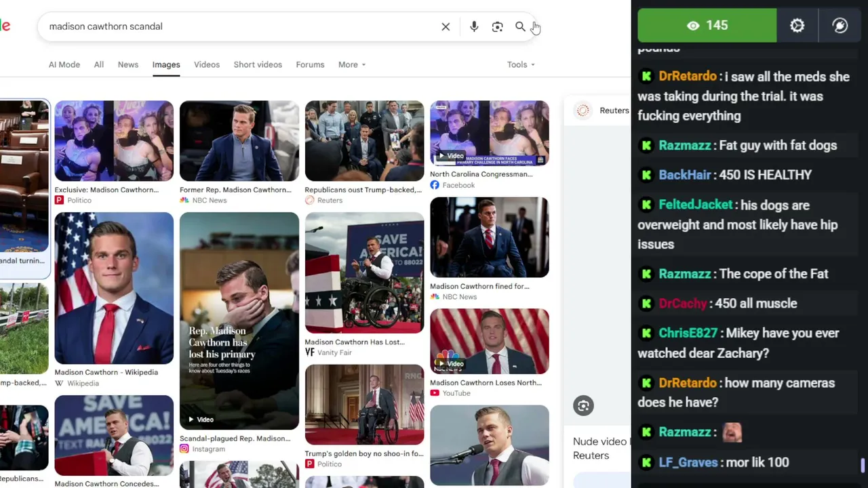Open the YouTube video thumbnail with striped flag

[489, 342]
